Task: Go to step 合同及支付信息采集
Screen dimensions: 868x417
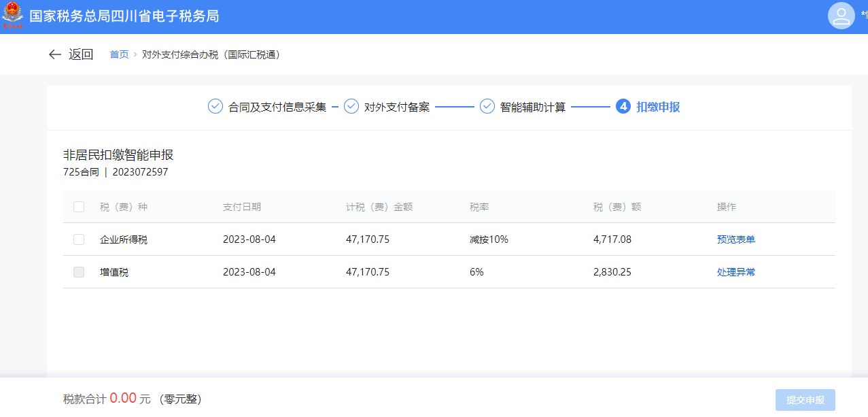Action: coord(277,107)
